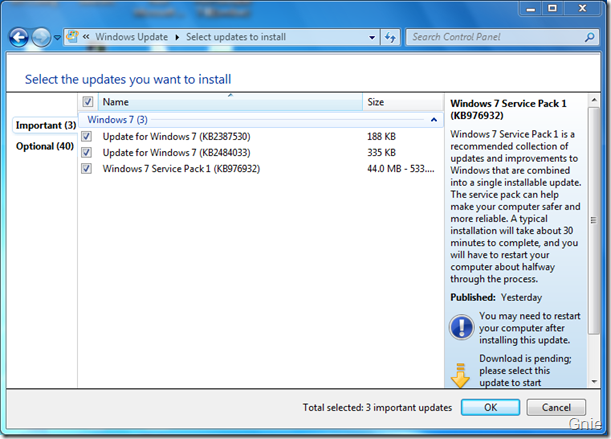Viewport: 611px width, 439px height.
Task: Close the Windows Update window
Action: click(x=582, y=9)
